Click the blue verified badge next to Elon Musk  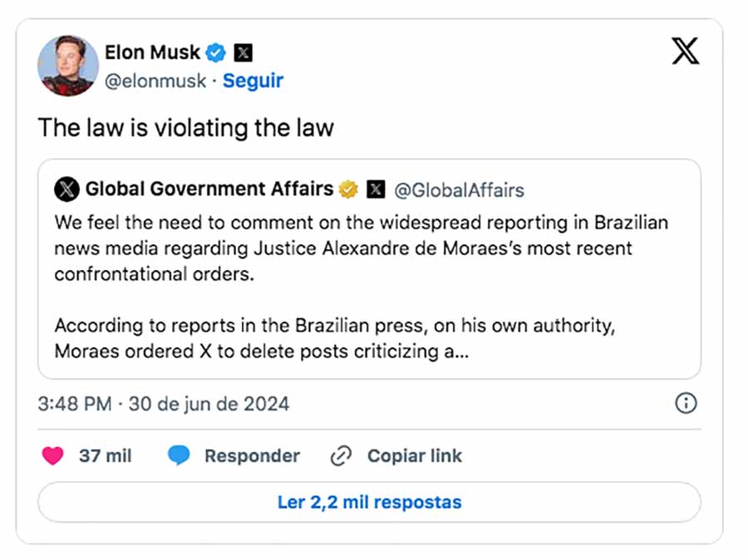[x=215, y=52]
